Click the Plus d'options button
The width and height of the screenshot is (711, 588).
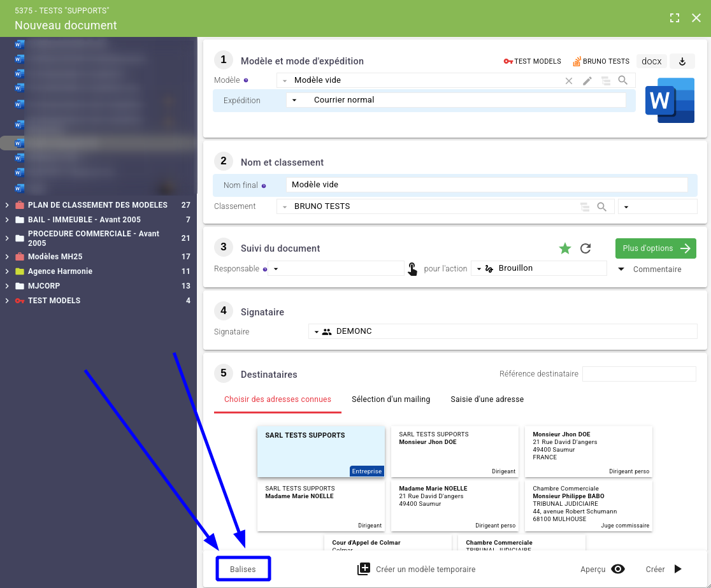[x=656, y=248]
